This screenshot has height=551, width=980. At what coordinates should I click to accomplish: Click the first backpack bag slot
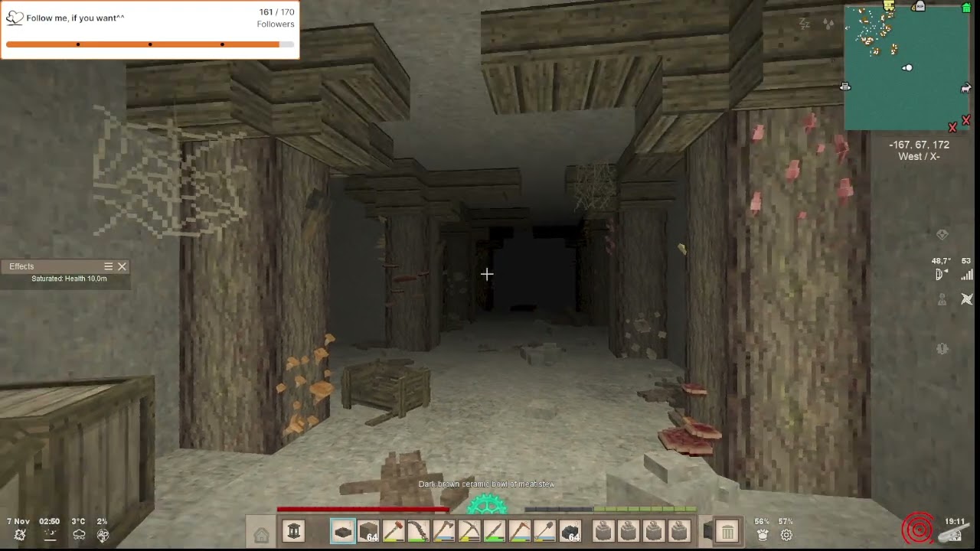pos(603,531)
